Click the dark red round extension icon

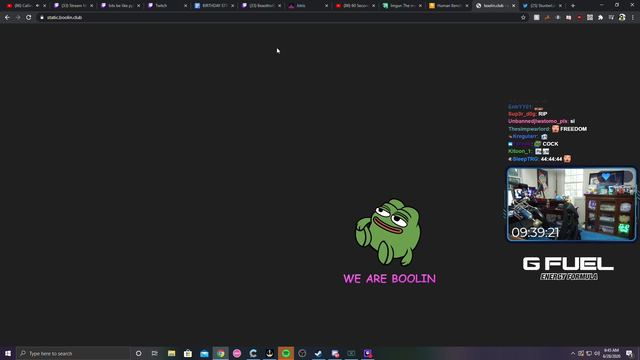[579, 18]
